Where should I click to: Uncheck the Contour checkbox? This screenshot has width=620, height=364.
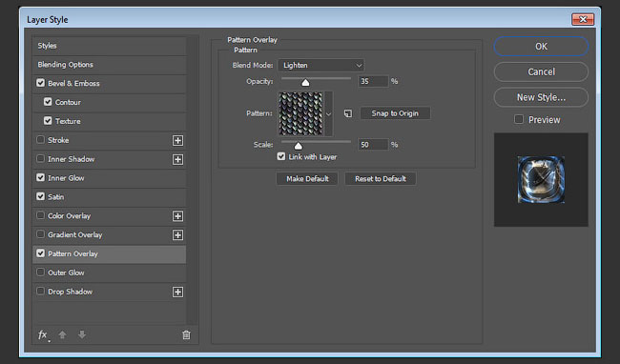tap(48, 102)
